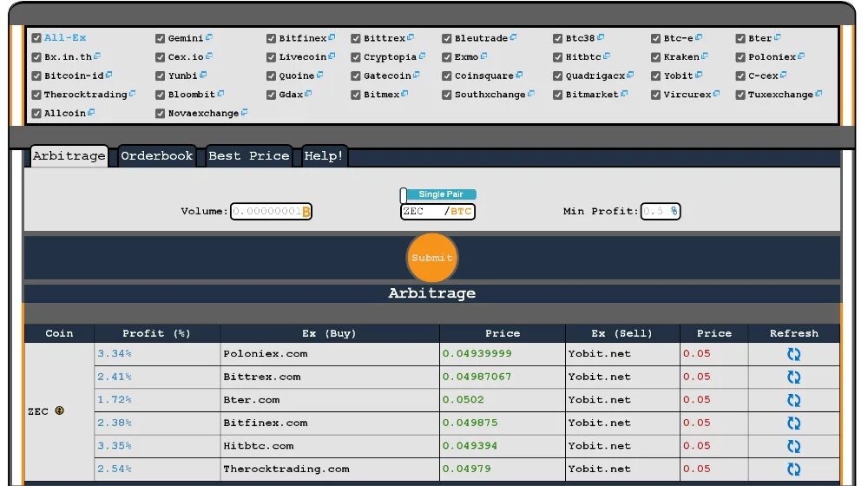This screenshot has height=486, width=868.
Task: Switch to the Arbitrage tab
Action: [69, 156]
